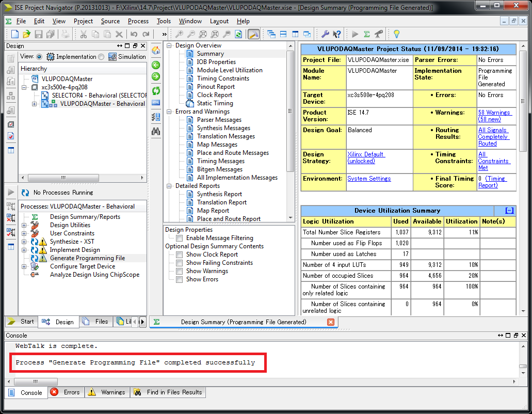Open the All Constraints Met link
Image resolution: width=532 pixels, height=414 pixels.
point(493,161)
